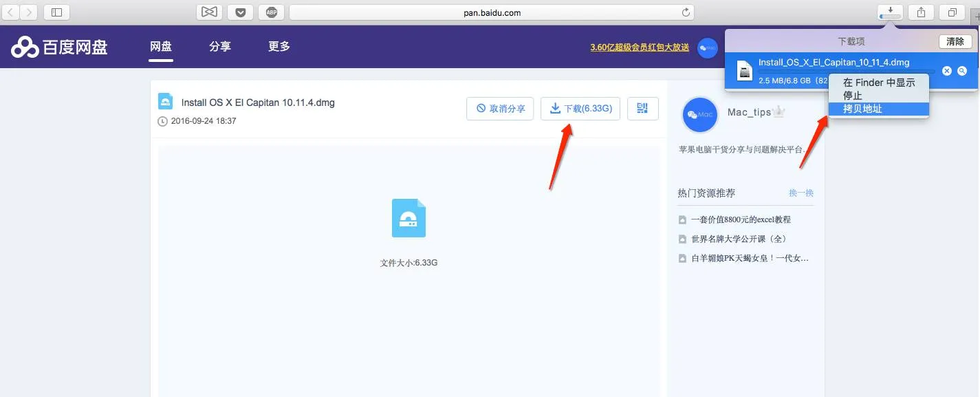This screenshot has height=397, width=980.
Task: Click the file icon beside the 白羊媚娘 link
Action: pos(682,258)
